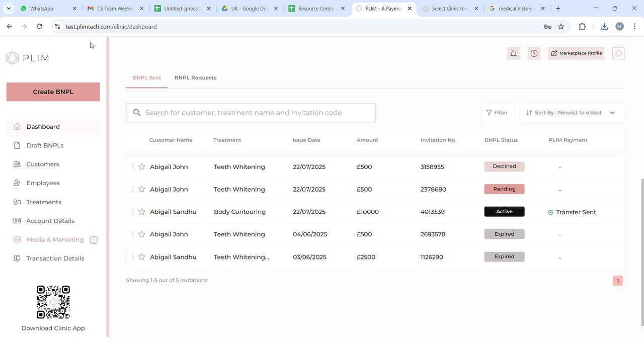Click the PLIM logo in the sidebar

(x=28, y=58)
